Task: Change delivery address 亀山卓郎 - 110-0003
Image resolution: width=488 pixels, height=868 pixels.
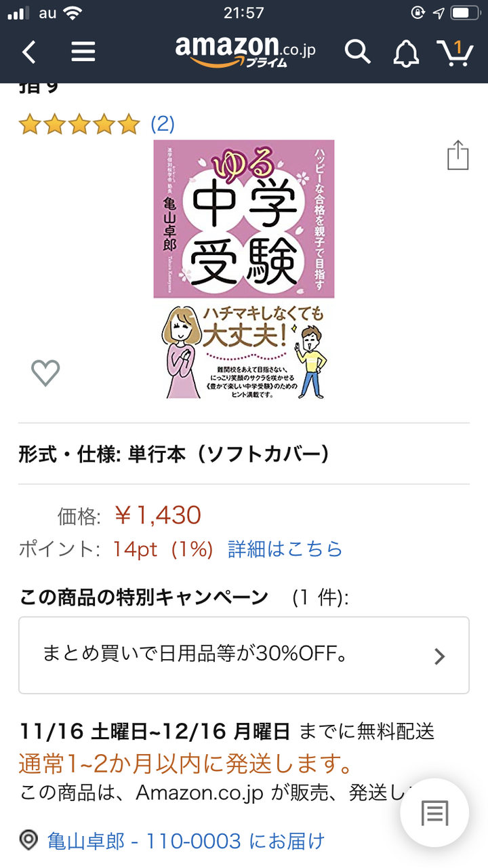Action: click(x=186, y=842)
